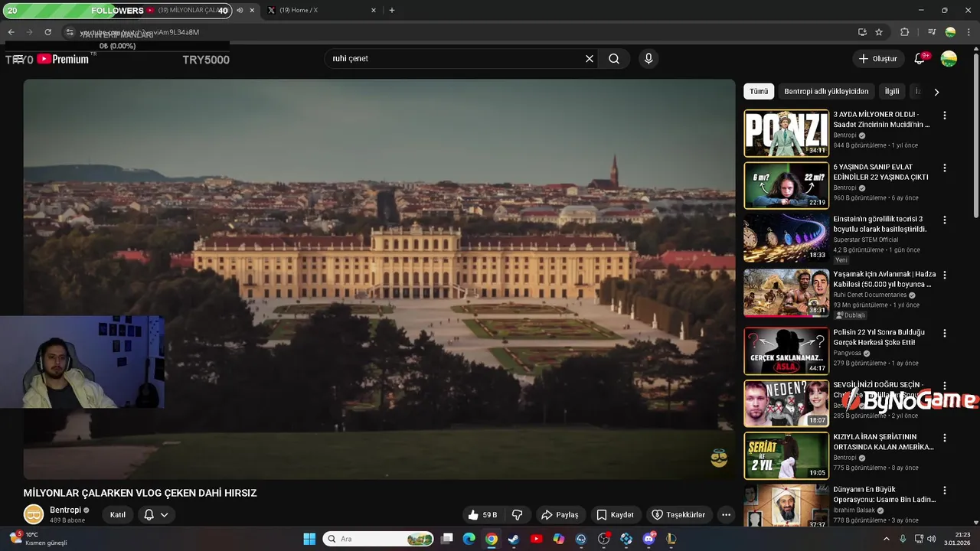980x551 pixels.
Task: Open the Polisin 22 Yıl Sonra video title
Action: 879,337
